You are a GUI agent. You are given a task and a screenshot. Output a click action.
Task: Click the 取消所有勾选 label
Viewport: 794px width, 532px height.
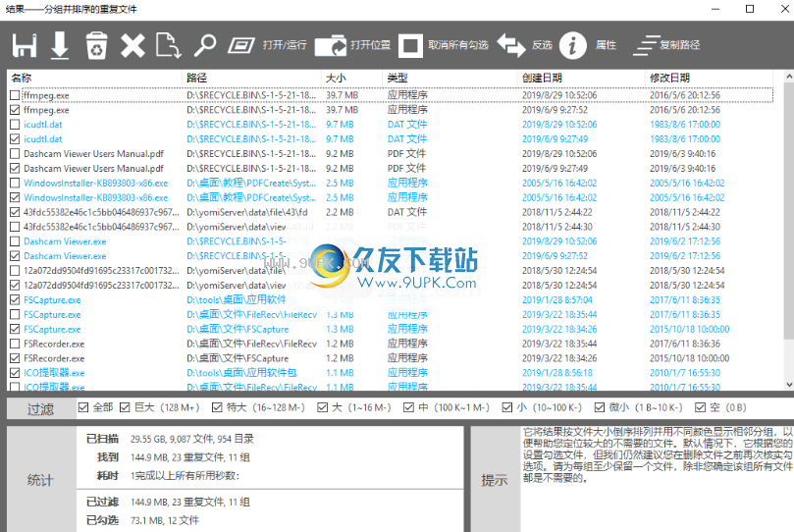pyautogui.click(x=458, y=45)
